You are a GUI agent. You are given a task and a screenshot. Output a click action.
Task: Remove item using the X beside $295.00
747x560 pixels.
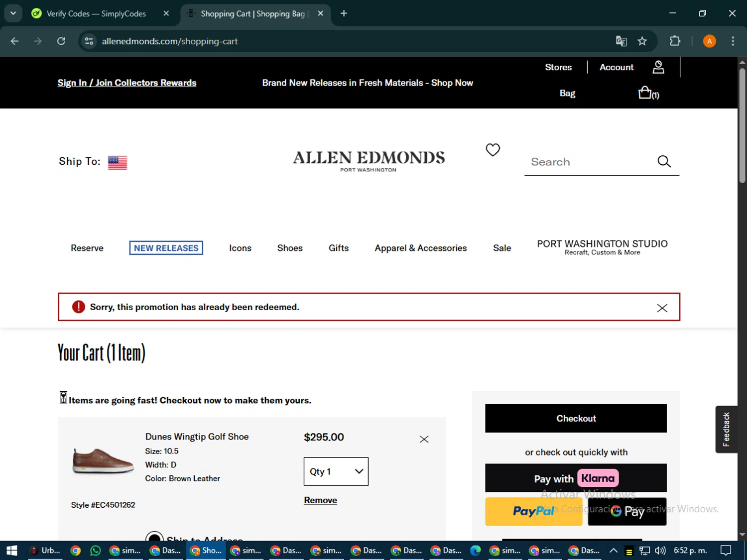pyautogui.click(x=424, y=439)
